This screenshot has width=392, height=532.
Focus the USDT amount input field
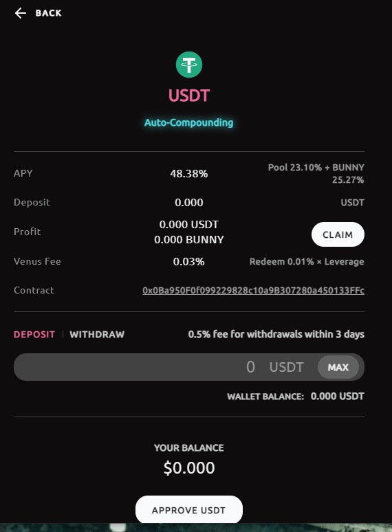point(166,367)
